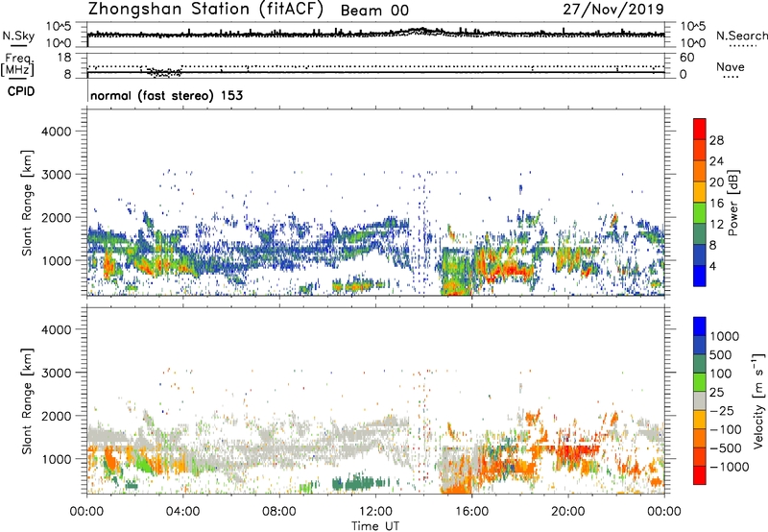The width and height of the screenshot is (768, 532).
Task: Click the '3000' tick of velocity panel
Action: coord(56,373)
